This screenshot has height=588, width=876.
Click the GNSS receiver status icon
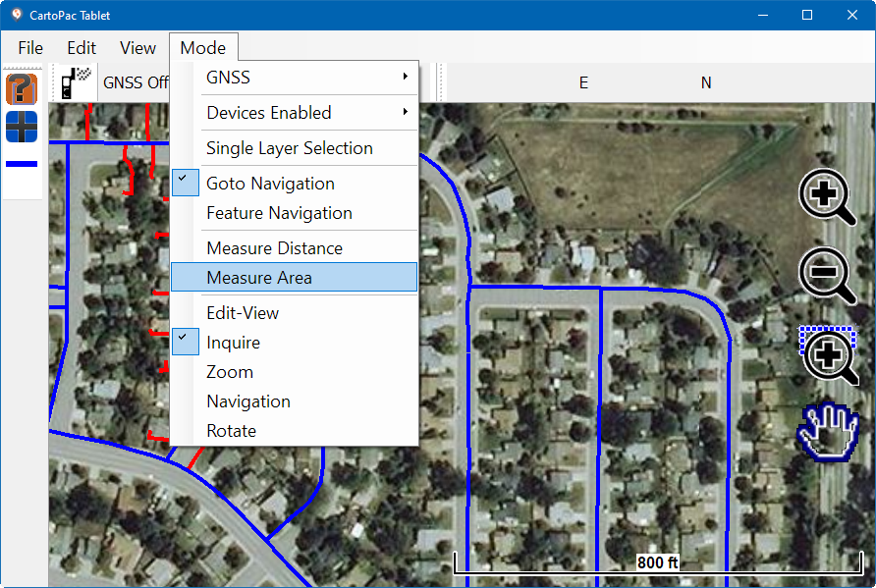coord(76,82)
